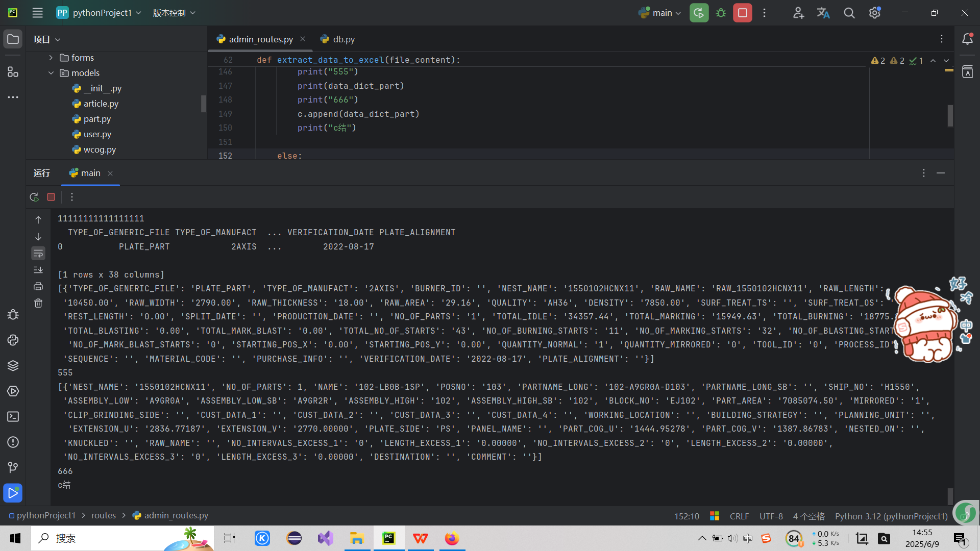The height and width of the screenshot is (551, 980).
Task: Clear all console output
Action: point(38,303)
